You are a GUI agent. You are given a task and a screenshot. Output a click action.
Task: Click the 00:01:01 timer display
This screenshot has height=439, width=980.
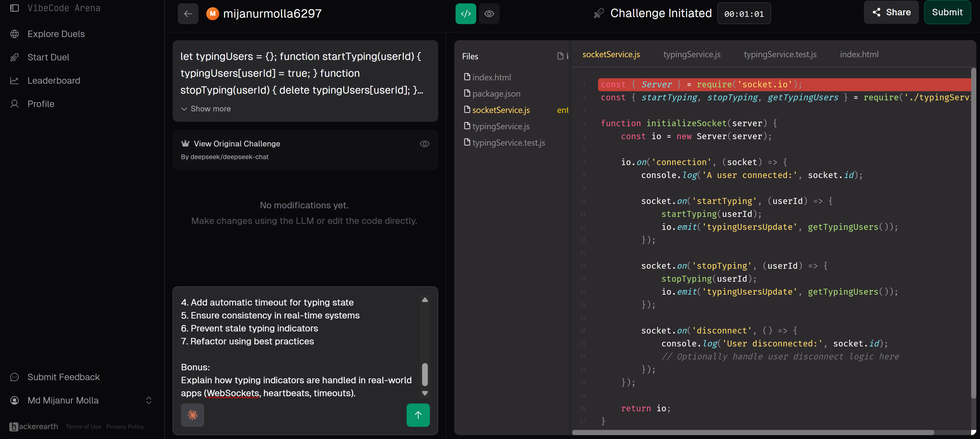[x=744, y=14]
